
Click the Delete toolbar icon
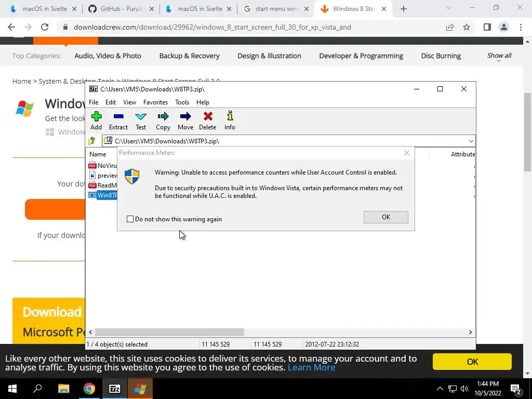tap(208, 121)
